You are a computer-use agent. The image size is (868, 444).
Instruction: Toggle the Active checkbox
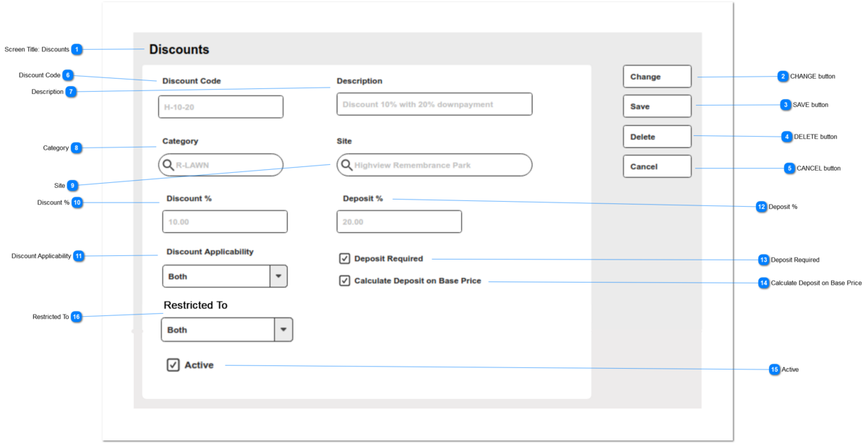(173, 364)
